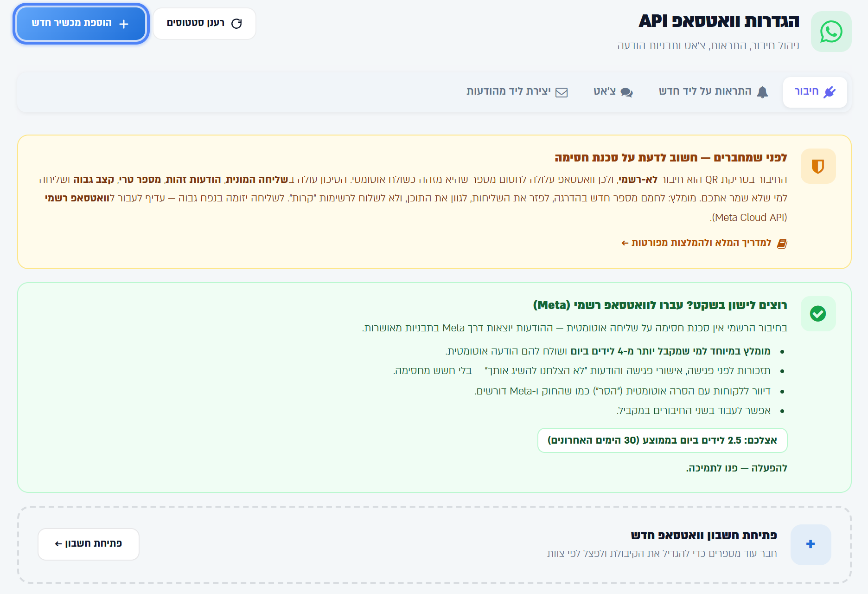The image size is (868, 594).
Task: Click the page title הגדרות וואטסאפ API
Action: coord(719,21)
